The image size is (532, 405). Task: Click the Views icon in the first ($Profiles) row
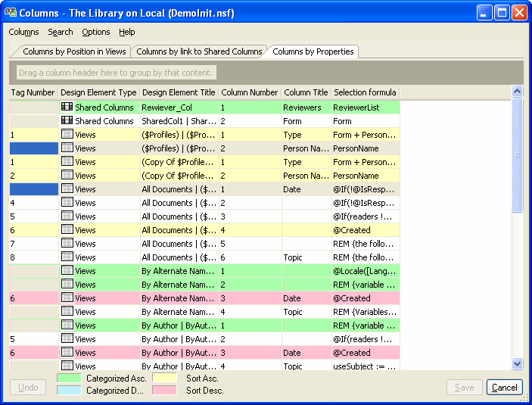point(67,135)
